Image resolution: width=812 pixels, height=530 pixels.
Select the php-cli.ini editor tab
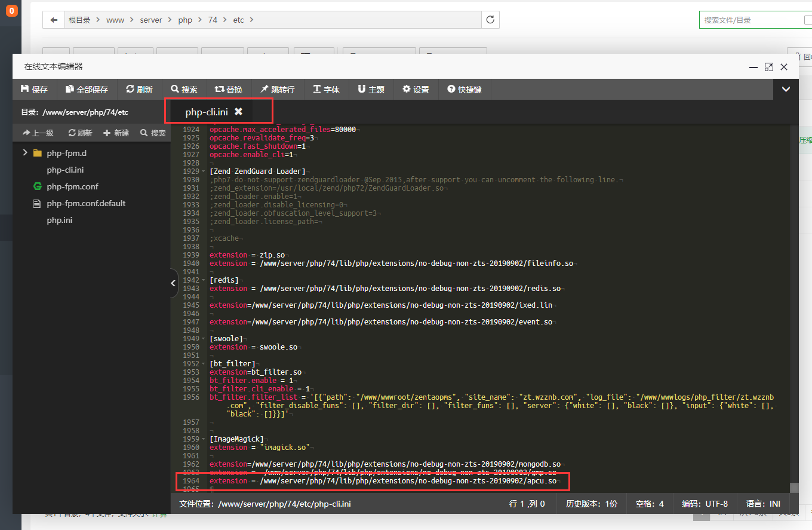206,112
